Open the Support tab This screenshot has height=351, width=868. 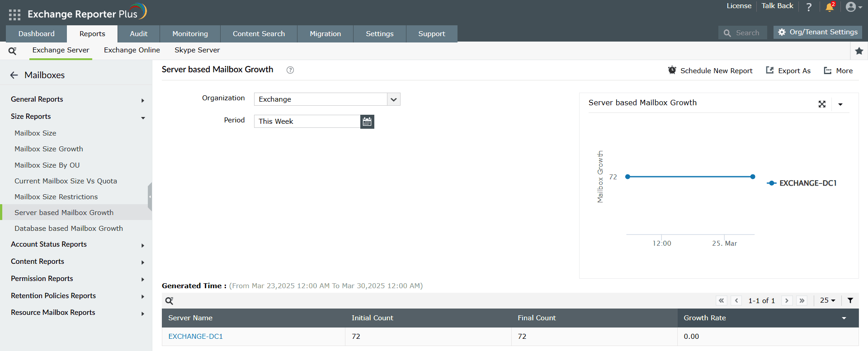[x=432, y=34]
